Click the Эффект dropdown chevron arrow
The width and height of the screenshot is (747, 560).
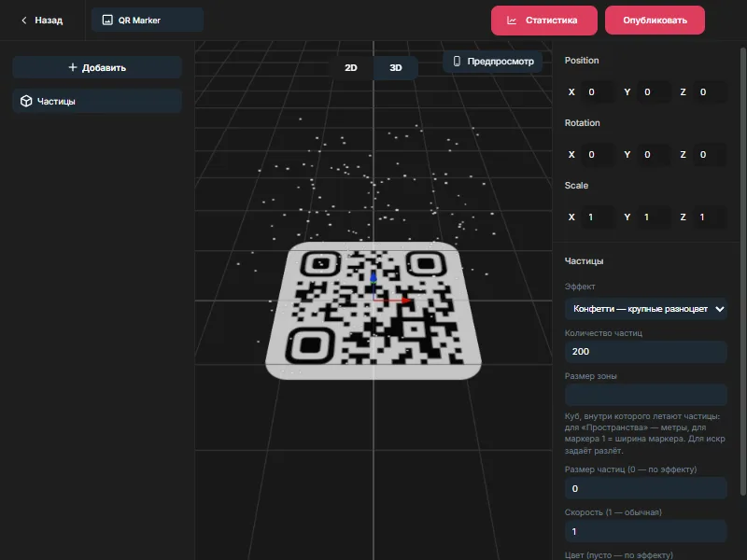719,309
